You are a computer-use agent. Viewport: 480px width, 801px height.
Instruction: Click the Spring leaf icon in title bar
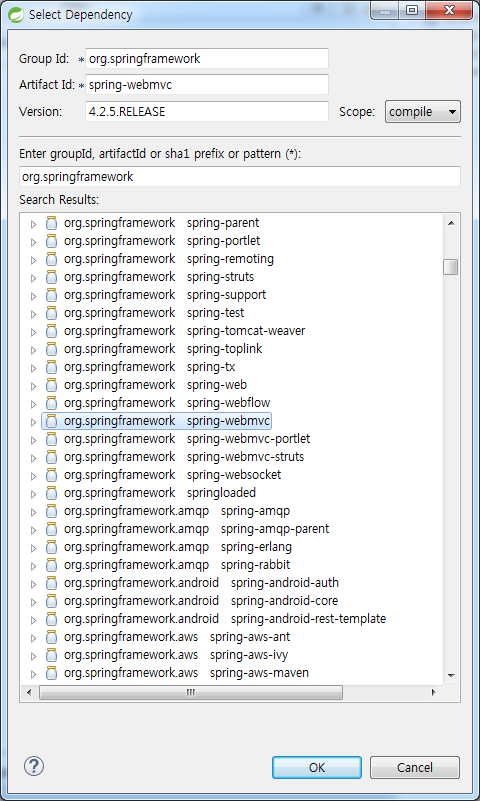(x=15, y=14)
